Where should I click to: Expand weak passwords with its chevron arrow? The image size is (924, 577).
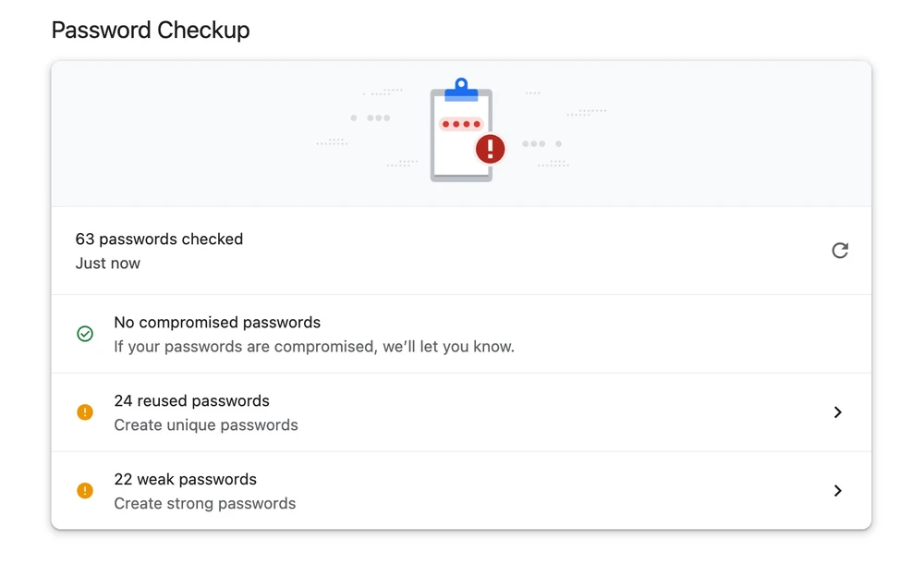point(838,491)
